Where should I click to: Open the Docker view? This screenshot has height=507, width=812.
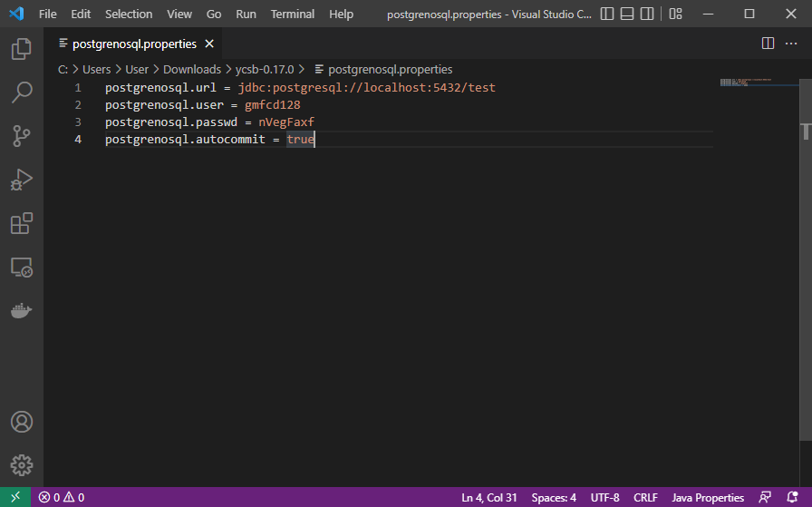coord(21,310)
